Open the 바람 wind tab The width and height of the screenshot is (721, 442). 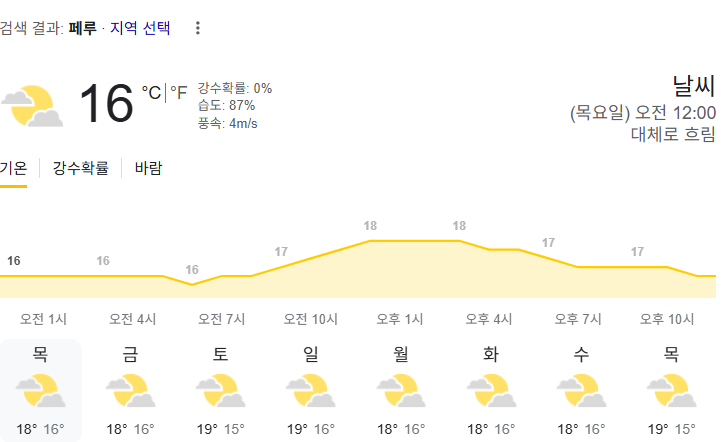tap(148, 168)
